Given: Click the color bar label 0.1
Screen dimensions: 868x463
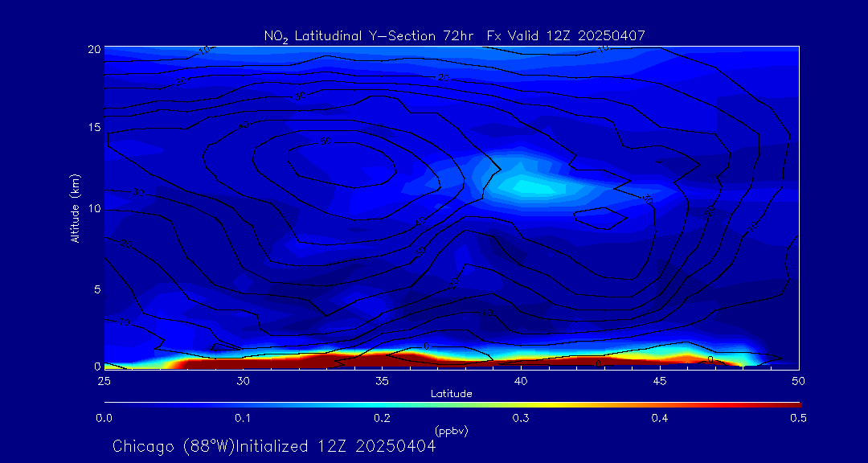Looking at the screenshot, I should (x=243, y=418).
